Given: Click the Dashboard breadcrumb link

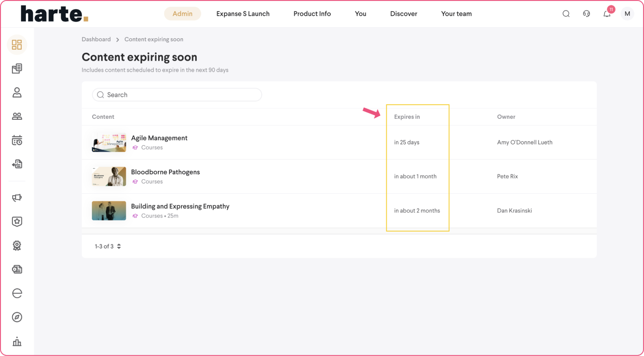Looking at the screenshot, I should [x=96, y=39].
